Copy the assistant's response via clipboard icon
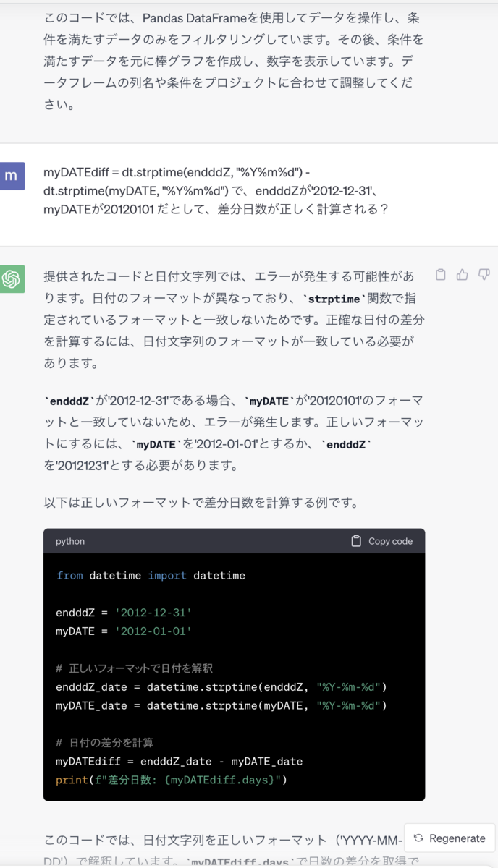 pyautogui.click(x=440, y=275)
